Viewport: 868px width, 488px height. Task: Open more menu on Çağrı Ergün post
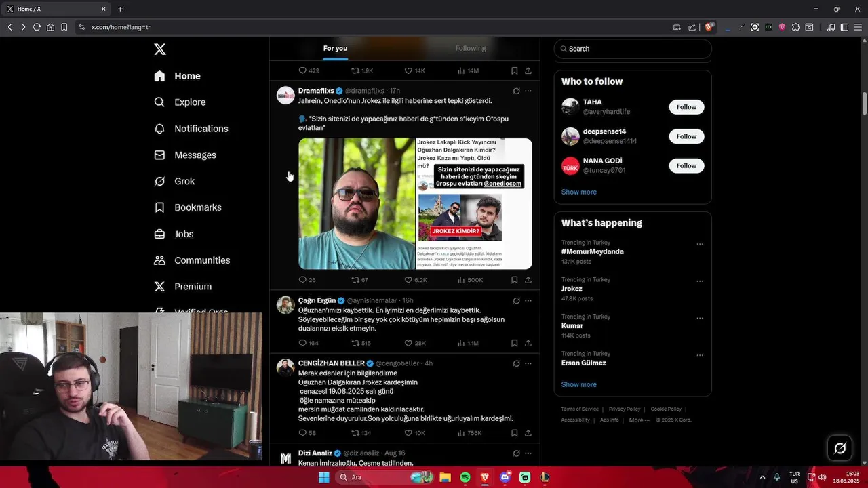click(x=528, y=300)
